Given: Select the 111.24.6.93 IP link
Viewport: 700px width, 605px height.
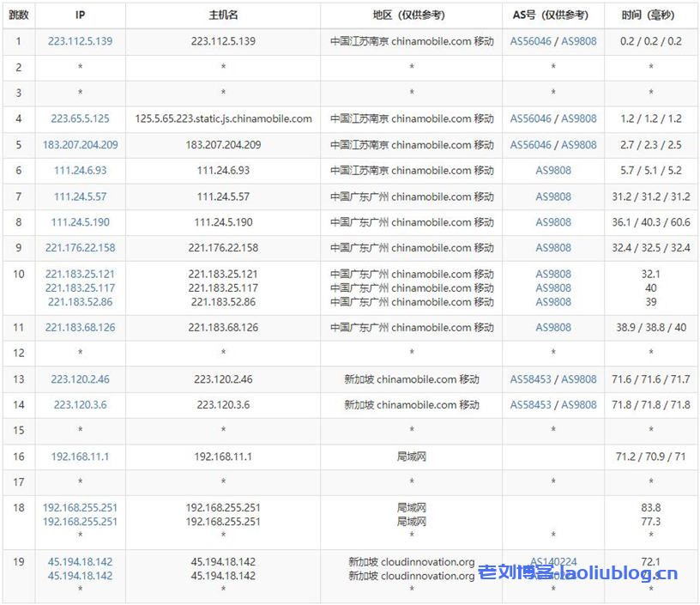Looking at the screenshot, I should (80, 171).
